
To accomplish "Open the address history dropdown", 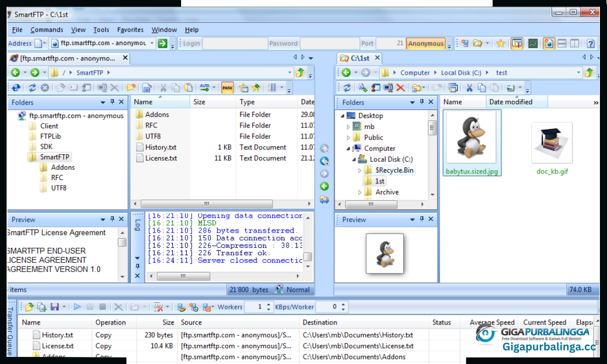I will tap(152, 43).
